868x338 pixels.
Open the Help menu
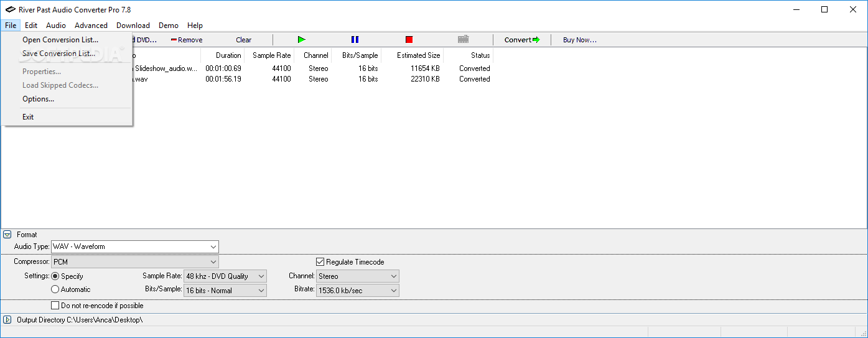coord(195,26)
